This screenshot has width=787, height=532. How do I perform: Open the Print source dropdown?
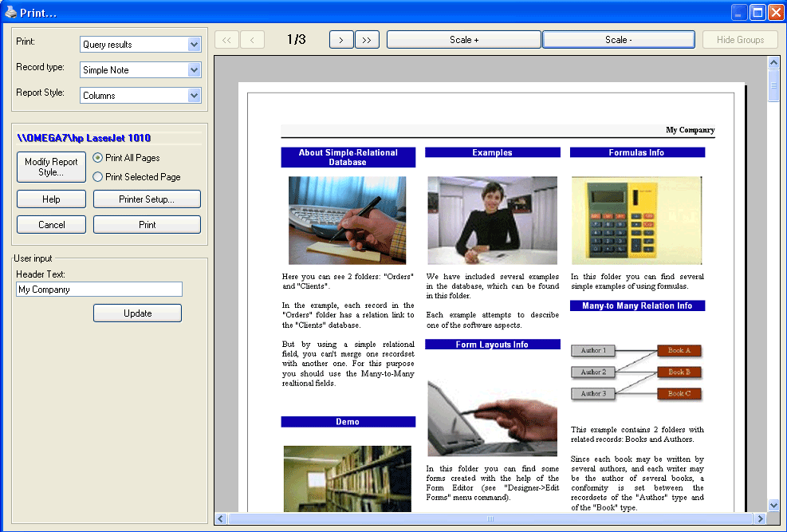(x=194, y=45)
